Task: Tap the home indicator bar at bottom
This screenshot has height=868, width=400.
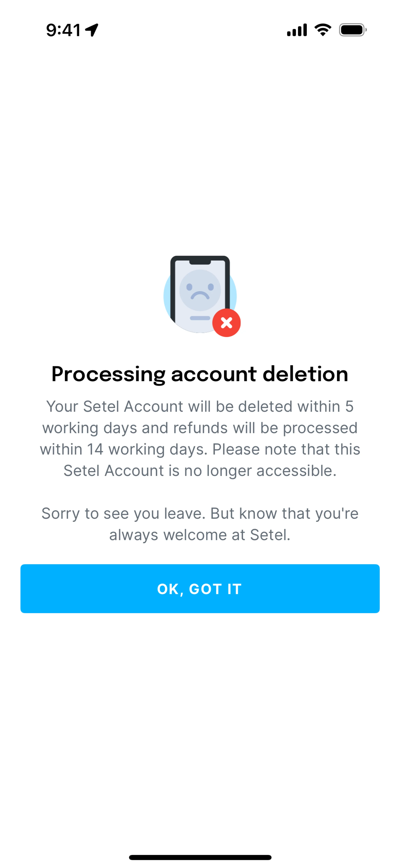Action: click(x=200, y=857)
